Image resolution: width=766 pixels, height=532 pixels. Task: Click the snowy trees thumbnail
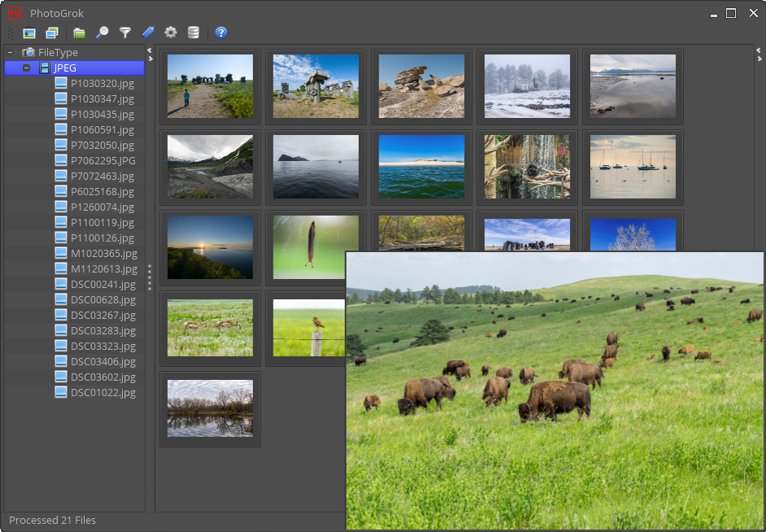click(527, 86)
